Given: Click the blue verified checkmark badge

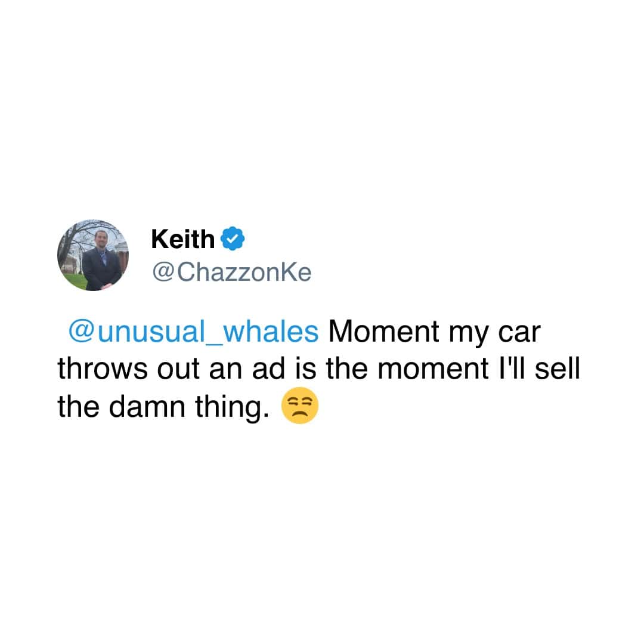Looking at the screenshot, I should point(233,238).
